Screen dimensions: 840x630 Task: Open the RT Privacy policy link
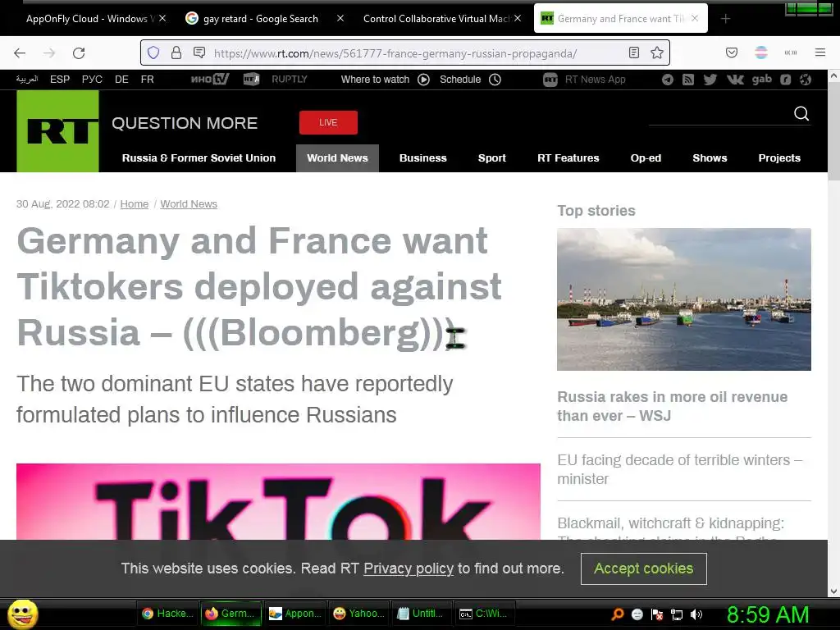pyautogui.click(x=409, y=568)
